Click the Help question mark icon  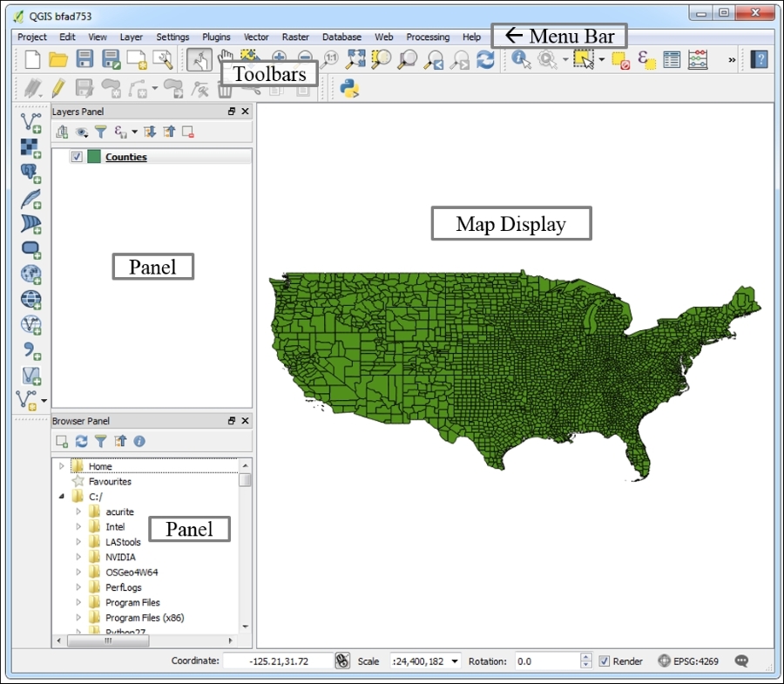coord(759,59)
